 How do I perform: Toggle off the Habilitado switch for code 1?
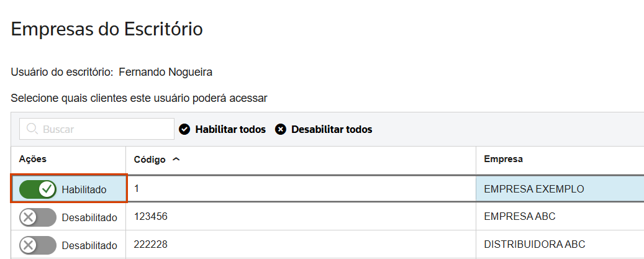(38, 189)
